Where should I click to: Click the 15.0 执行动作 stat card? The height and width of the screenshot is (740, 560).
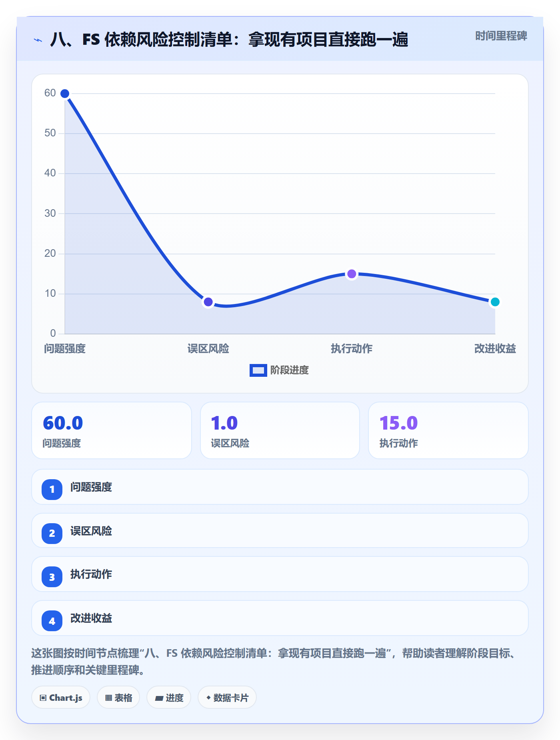coord(448,430)
